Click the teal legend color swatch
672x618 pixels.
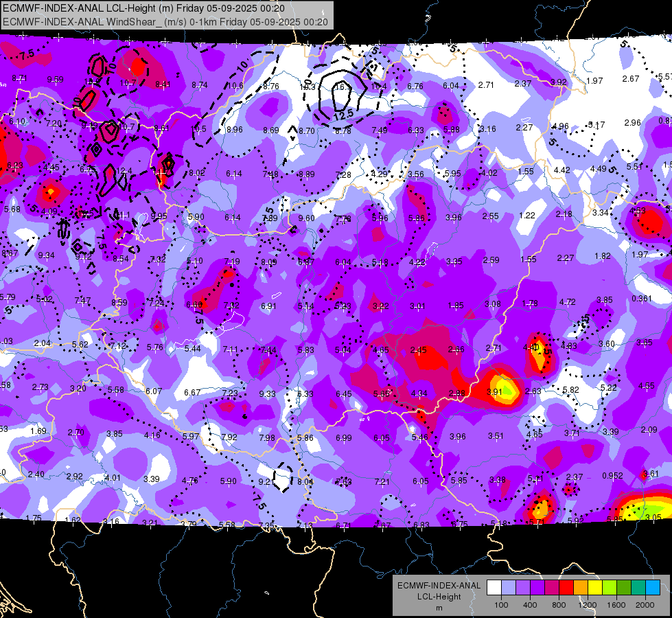(638, 588)
